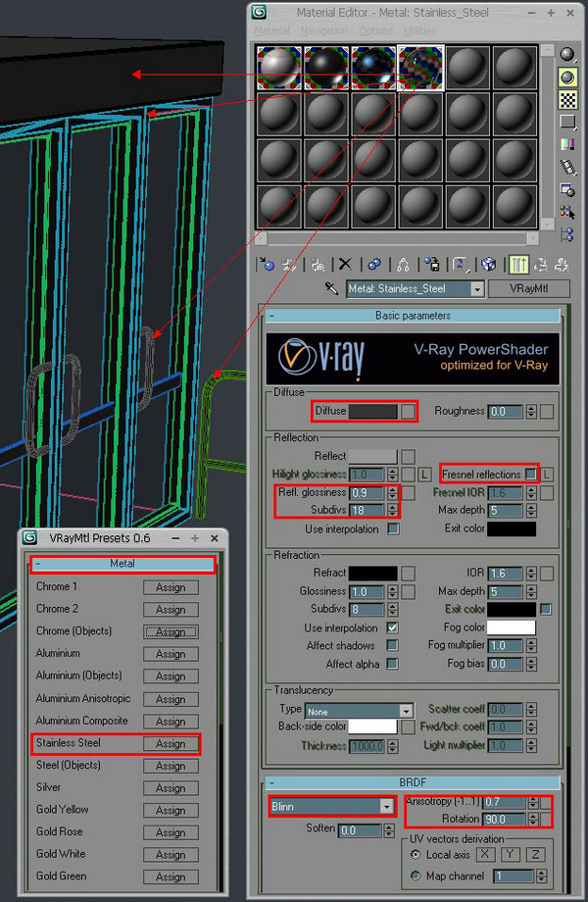The image size is (588, 902).
Task: Click Assign Material to Selection icon
Action: click(x=318, y=264)
